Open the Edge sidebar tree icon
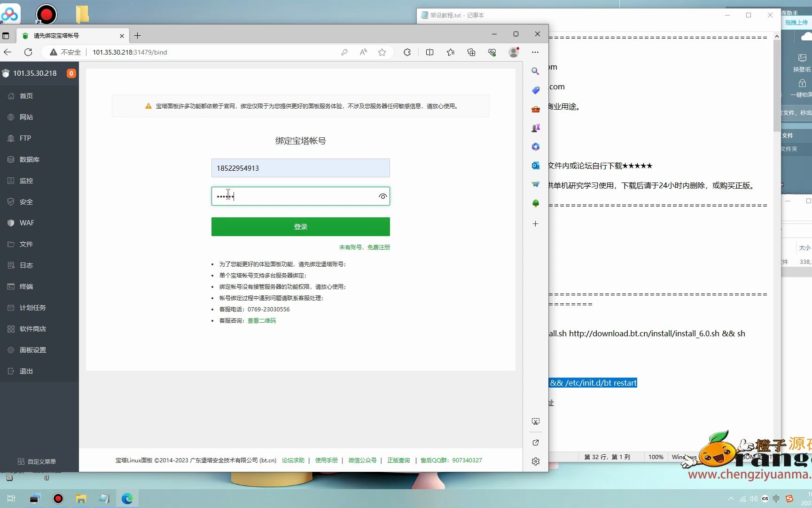 click(x=535, y=203)
